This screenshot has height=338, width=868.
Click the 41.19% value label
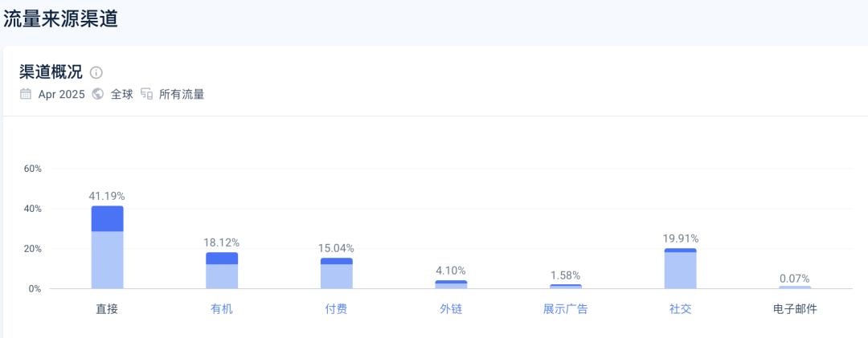point(107,196)
